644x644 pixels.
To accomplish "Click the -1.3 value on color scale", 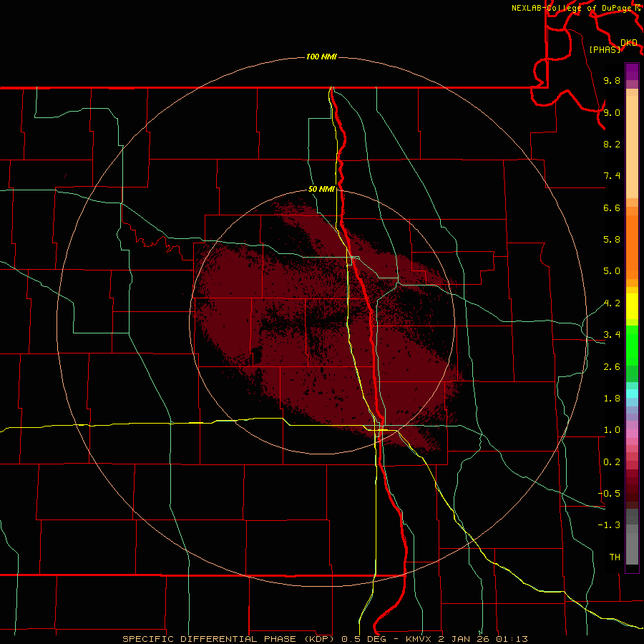I will pyautogui.click(x=609, y=525).
